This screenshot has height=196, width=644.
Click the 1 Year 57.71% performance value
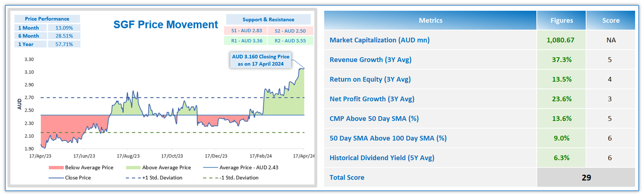click(x=64, y=44)
